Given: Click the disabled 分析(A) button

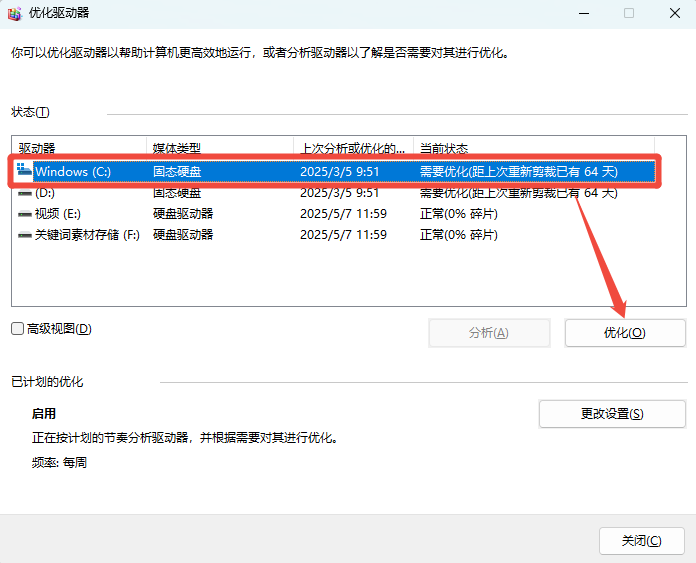Looking at the screenshot, I should [489, 333].
